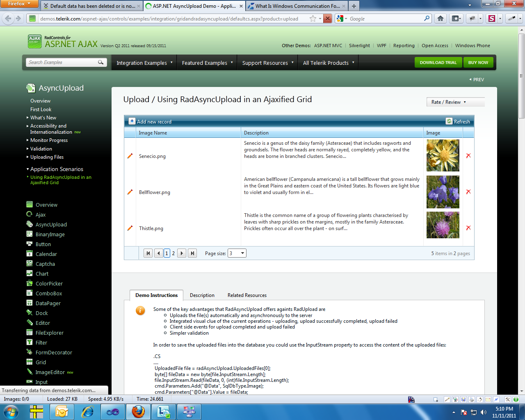
Task: Open the Calendar control demo
Action: [46, 254]
